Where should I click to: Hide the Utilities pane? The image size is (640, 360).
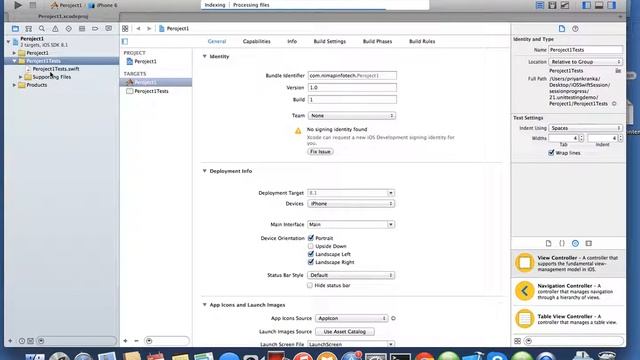click(611, 5)
